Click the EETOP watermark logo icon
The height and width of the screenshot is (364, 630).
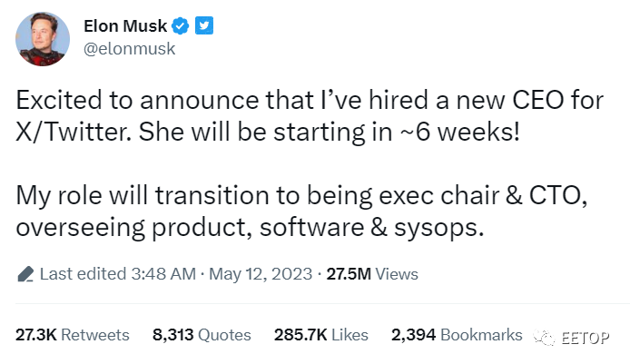tap(544, 338)
